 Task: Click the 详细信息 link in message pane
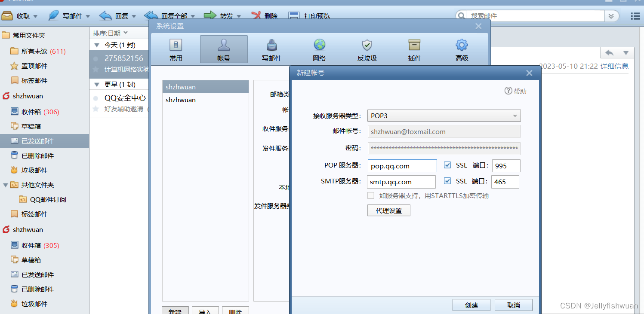coord(614,66)
